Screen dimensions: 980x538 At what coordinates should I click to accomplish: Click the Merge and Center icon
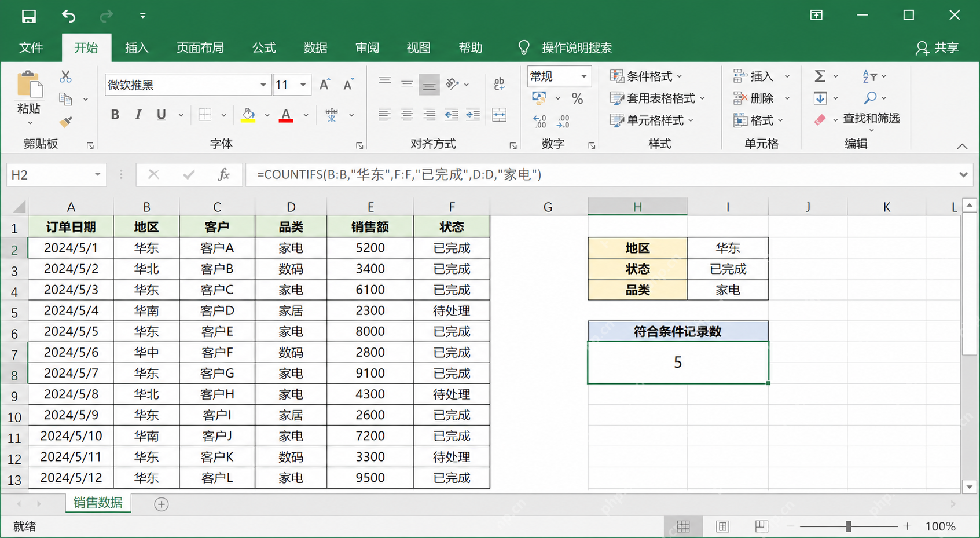click(500, 115)
